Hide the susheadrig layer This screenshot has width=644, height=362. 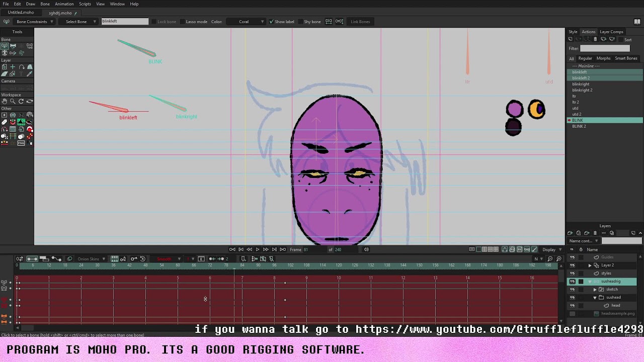[572, 282]
